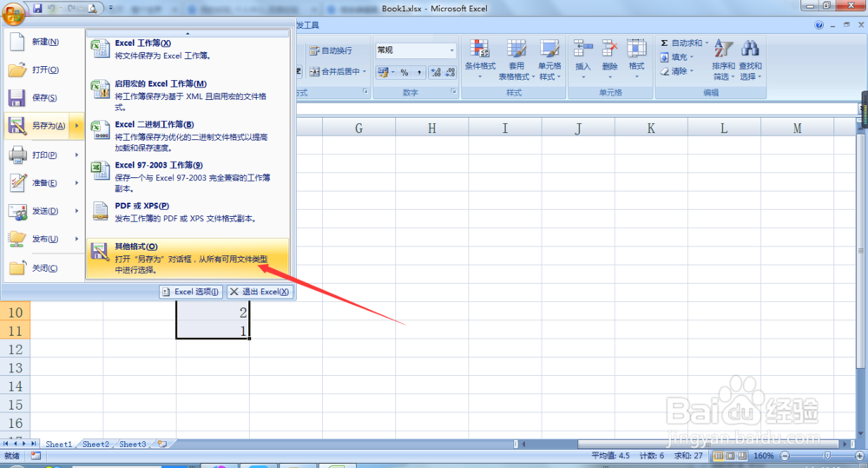
Task: Click the 退出 Excel button
Action: coord(260,292)
